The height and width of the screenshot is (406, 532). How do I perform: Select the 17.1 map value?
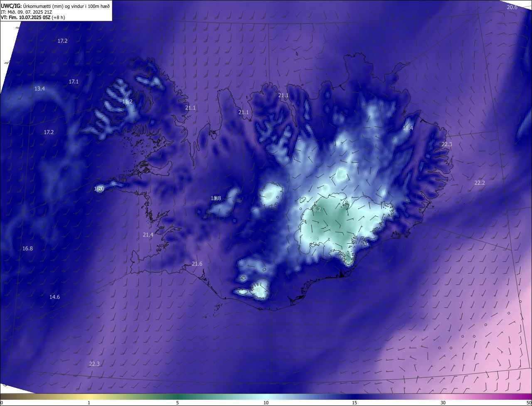tap(74, 82)
